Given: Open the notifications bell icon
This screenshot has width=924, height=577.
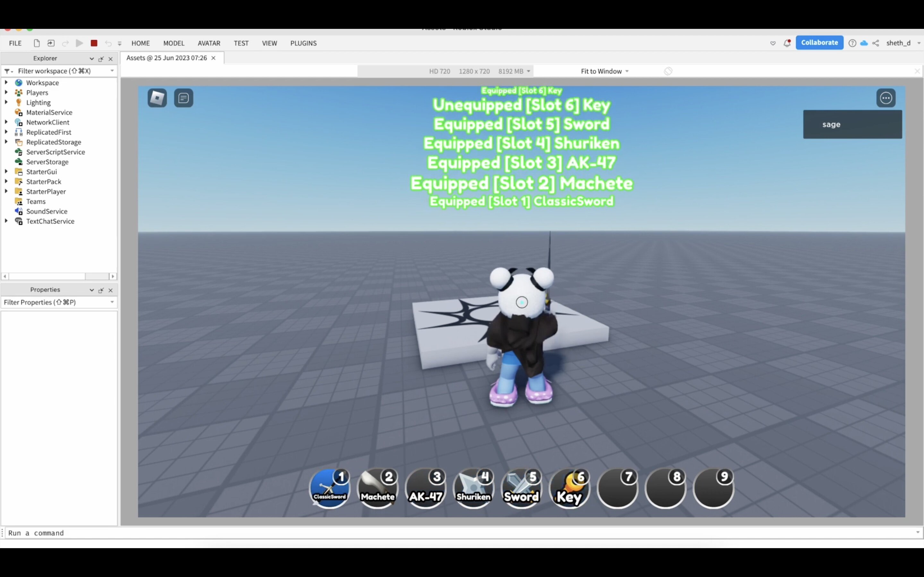Looking at the screenshot, I should click(787, 43).
